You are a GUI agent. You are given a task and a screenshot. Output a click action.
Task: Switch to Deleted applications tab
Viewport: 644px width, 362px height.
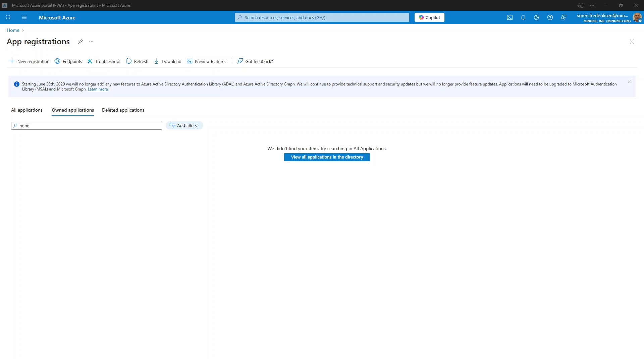coord(123,110)
